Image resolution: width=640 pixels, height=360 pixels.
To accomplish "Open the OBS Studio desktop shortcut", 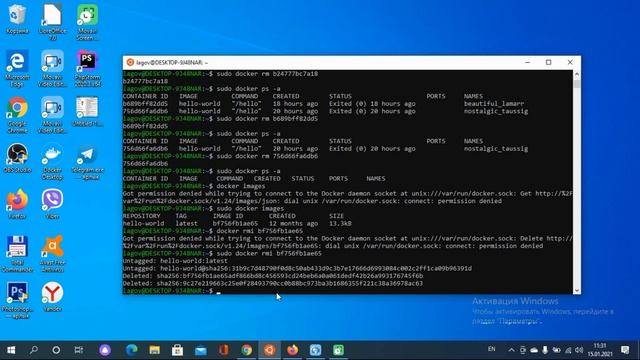I will (x=17, y=158).
